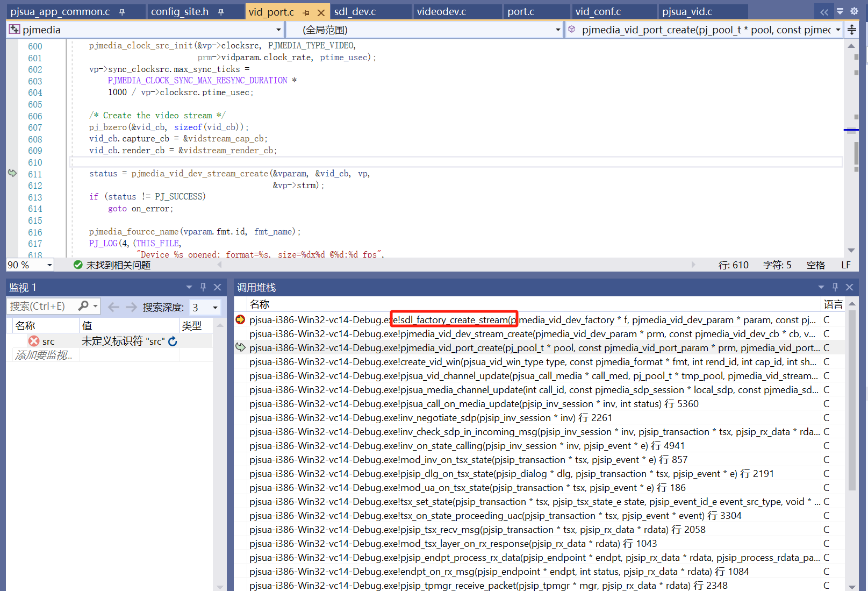868x591 pixels.
Task: Close the call stack panel
Action: [850, 287]
